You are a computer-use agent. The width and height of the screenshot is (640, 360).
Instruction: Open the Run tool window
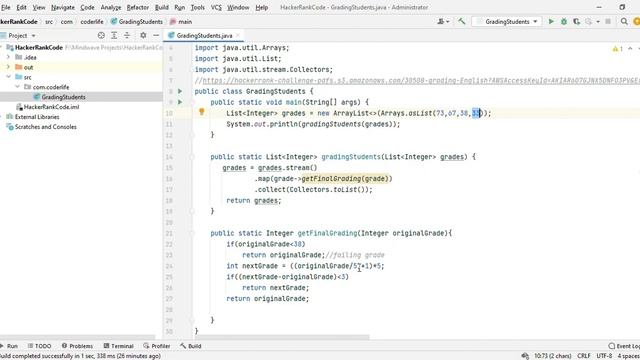pyautogui.click(x=9, y=346)
